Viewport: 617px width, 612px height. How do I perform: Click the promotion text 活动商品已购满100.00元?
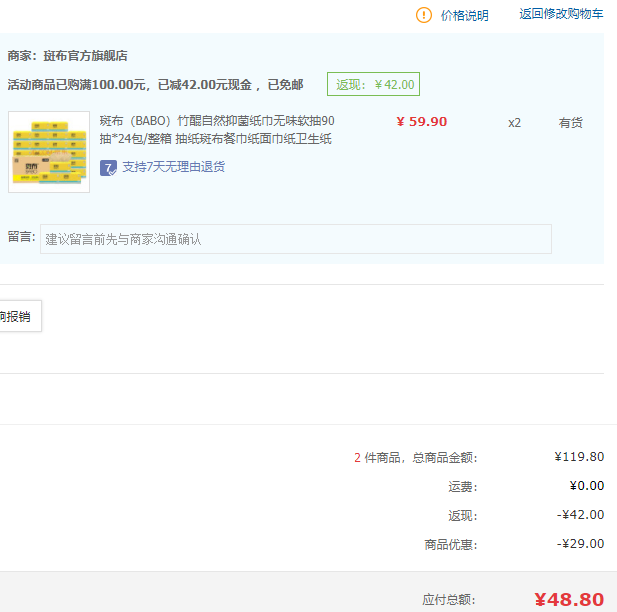tap(77, 84)
